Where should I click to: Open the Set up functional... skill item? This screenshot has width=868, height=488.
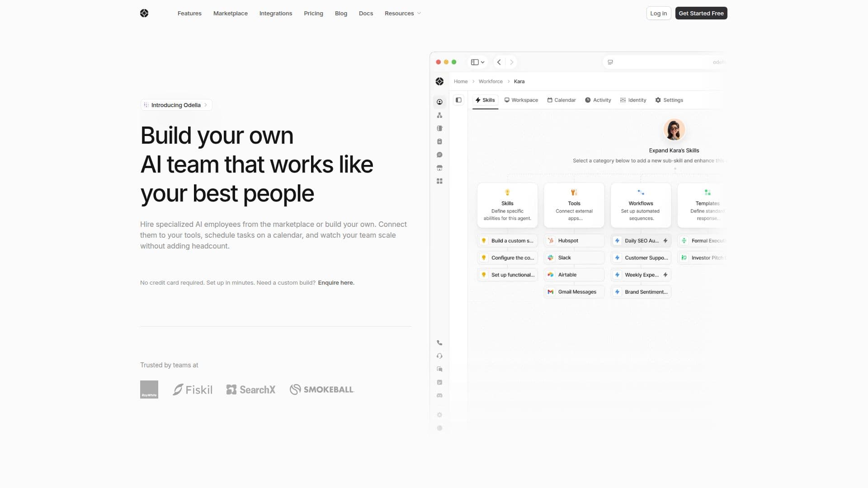tap(507, 275)
